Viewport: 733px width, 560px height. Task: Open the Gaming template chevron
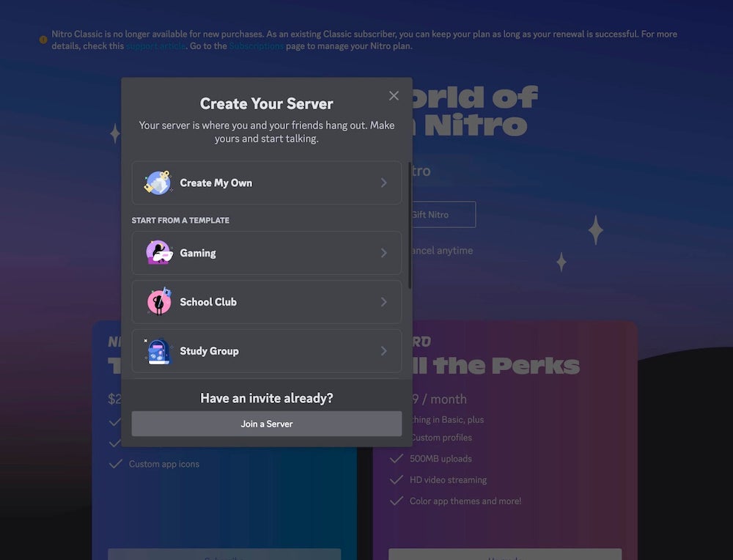point(384,253)
